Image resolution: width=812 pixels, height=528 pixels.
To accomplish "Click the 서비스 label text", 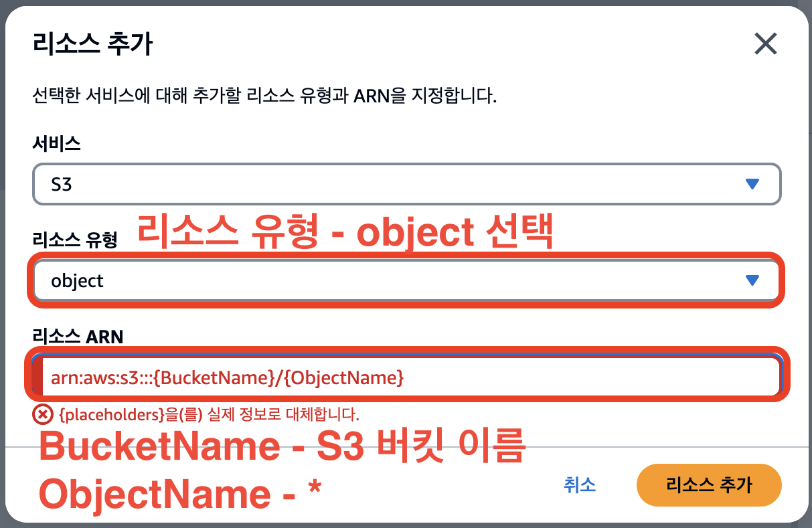I will click(57, 143).
